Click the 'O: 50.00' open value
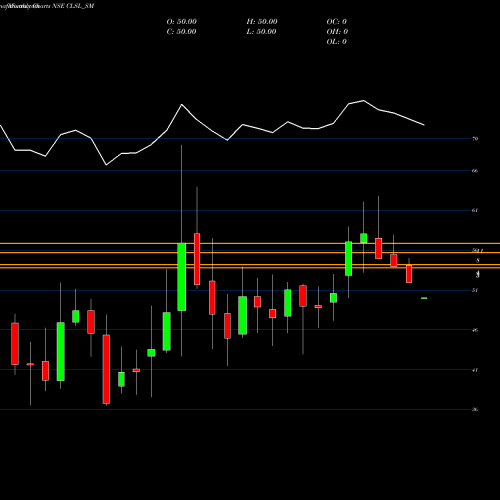Image resolution: width=500 pixels, height=500 pixels. point(182,22)
